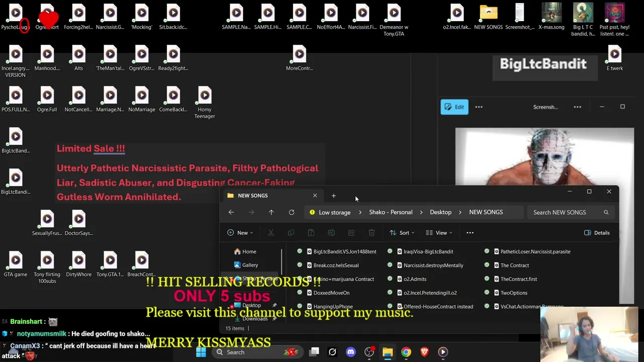Click the Paste icon in Explorer toolbar
Viewport: 644px width, 362px height.
point(311,233)
